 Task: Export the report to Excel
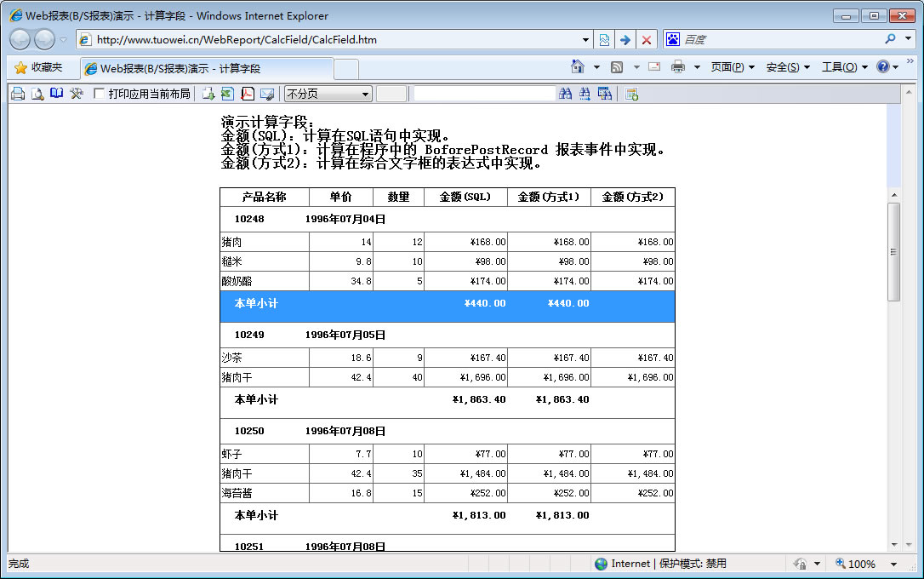click(x=227, y=94)
